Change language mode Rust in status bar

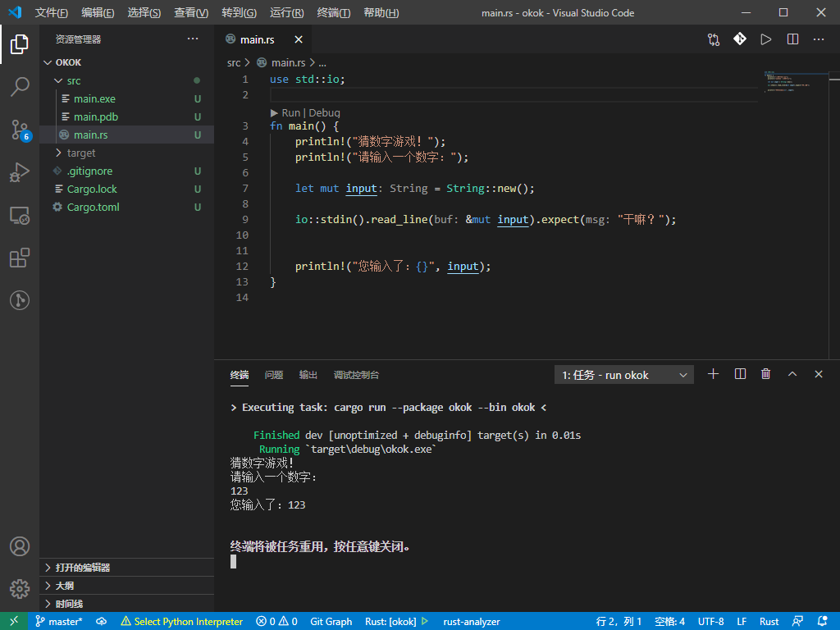[x=769, y=622]
